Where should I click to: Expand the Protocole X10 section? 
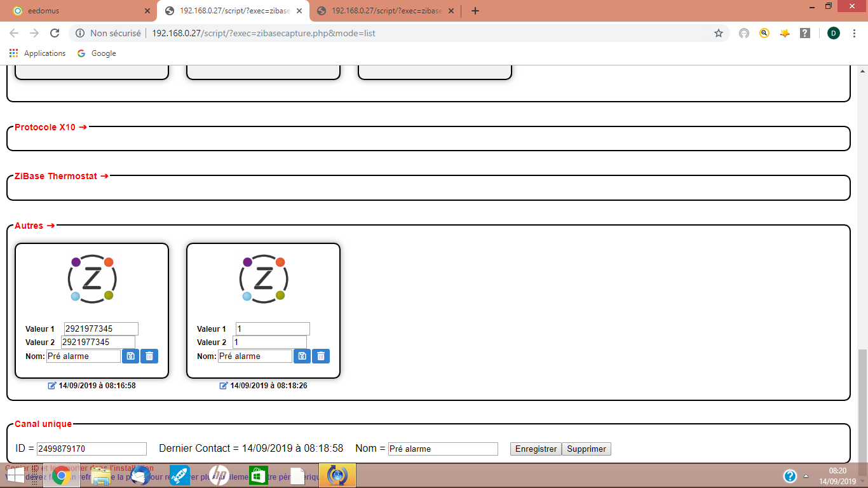click(51, 127)
